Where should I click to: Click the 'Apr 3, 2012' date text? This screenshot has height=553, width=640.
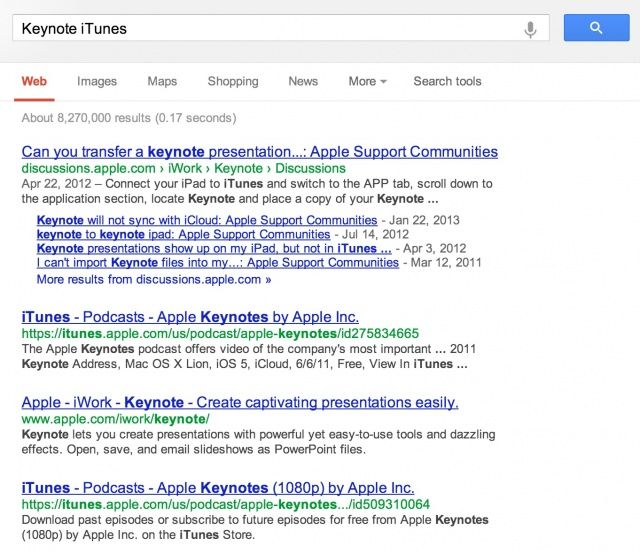point(435,249)
